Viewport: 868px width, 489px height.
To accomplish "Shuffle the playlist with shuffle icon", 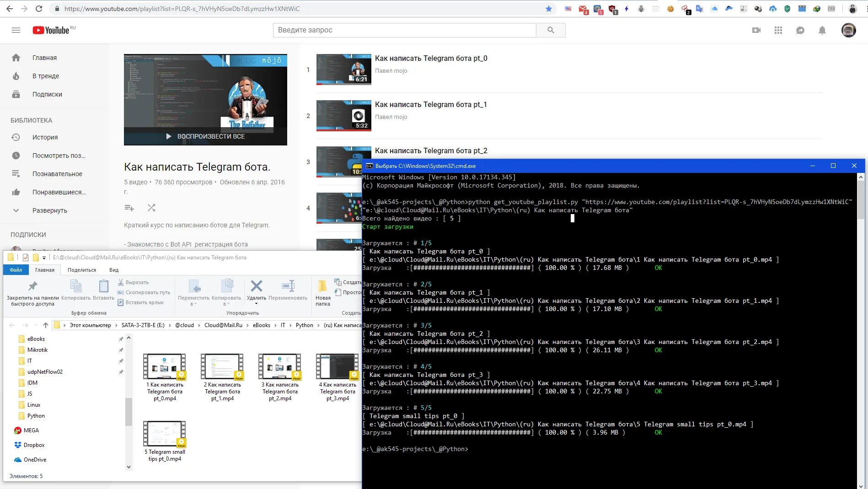I will (151, 208).
